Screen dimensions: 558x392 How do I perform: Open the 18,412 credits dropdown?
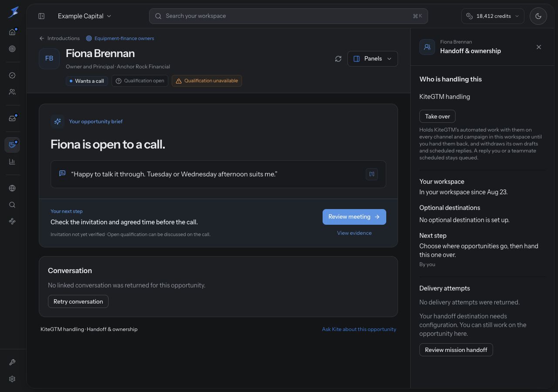493,16
